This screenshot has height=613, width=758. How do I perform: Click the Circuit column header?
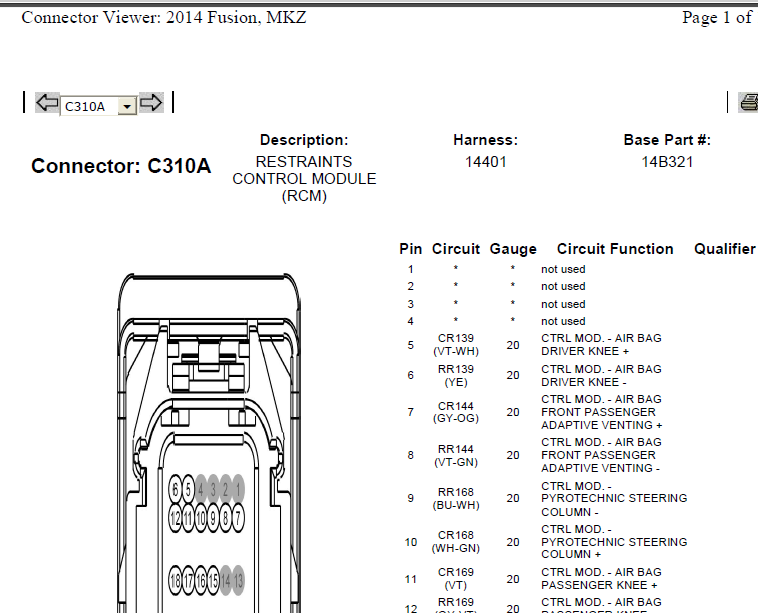[456, 249]
